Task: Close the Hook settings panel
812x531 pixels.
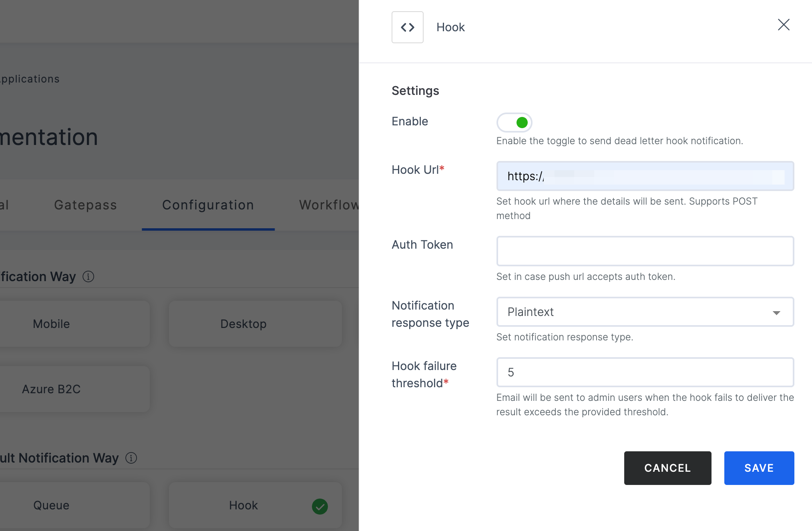Action: 784,25
